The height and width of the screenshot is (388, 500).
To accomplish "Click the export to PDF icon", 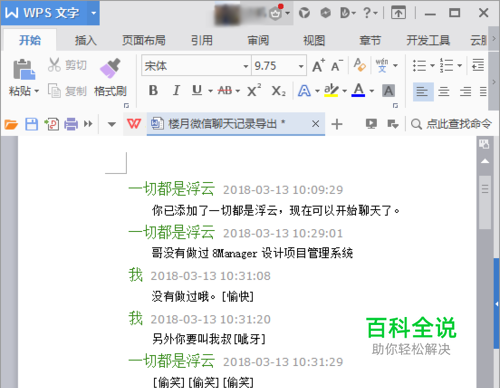I will click(51, 124).
